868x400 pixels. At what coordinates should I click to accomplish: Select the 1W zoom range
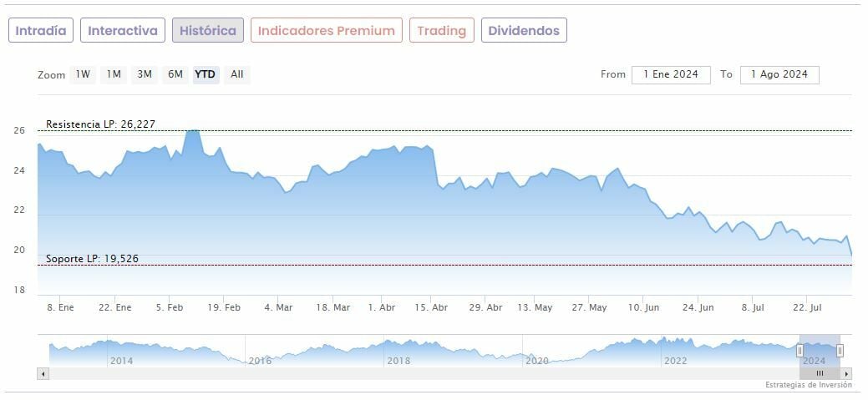tap(83, 74)
